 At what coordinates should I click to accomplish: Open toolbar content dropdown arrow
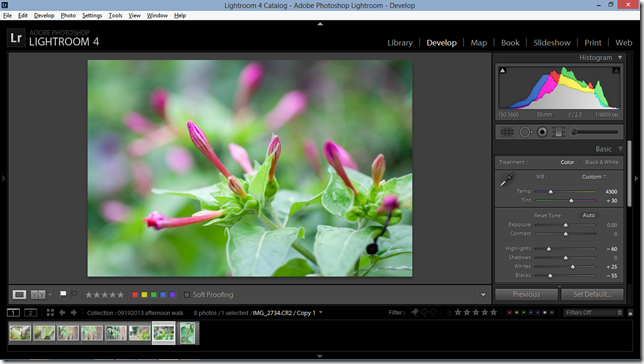(483, 295)
